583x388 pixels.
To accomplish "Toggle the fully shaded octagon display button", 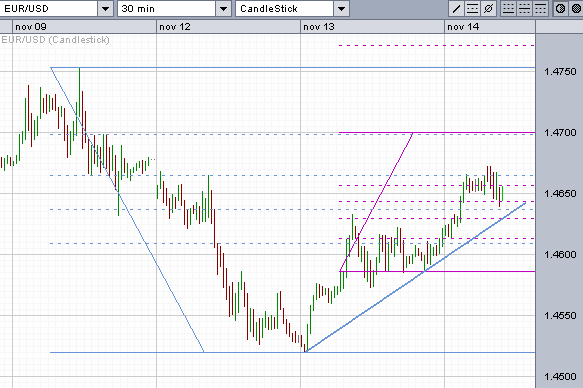I will click(576, 9).
